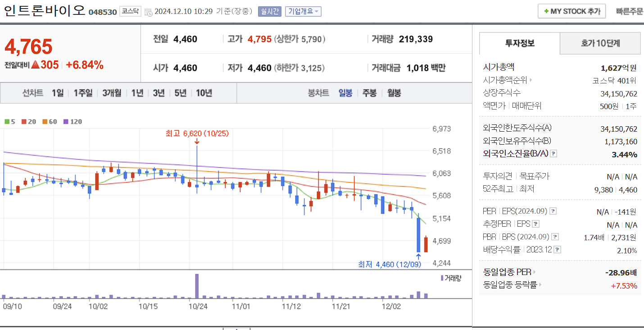This screenshot has width=644, height=330.
Task: Click the 거래량 value 219,339
Action: coord(416,39)
